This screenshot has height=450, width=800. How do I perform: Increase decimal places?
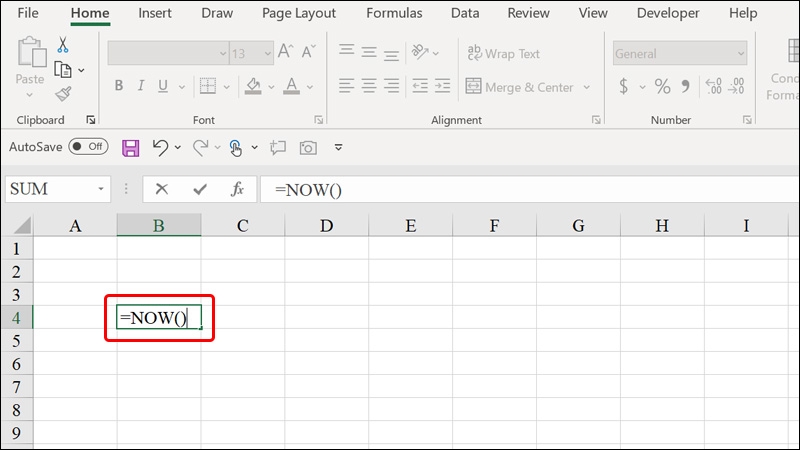(713, 86)
